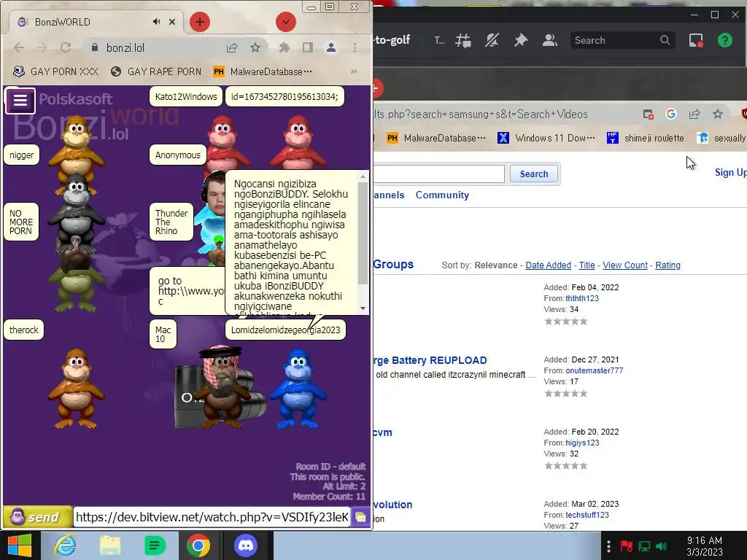Open uploader techstuff123 profile
This screenshot has width=747, height=560.
point(587,515)
